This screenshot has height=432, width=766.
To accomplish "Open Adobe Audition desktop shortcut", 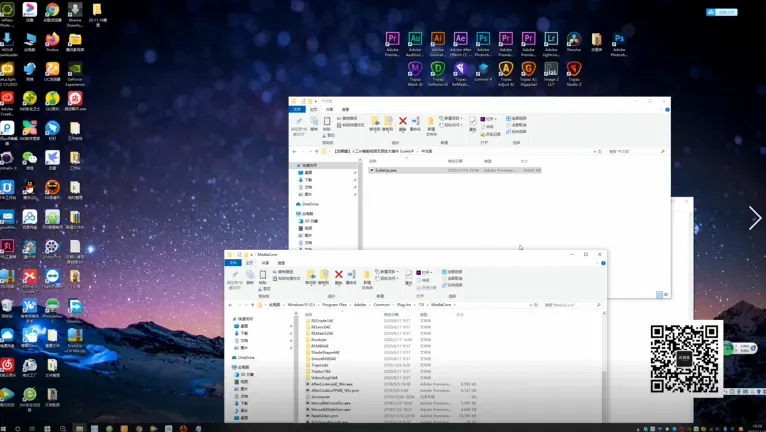I will 415,43.
